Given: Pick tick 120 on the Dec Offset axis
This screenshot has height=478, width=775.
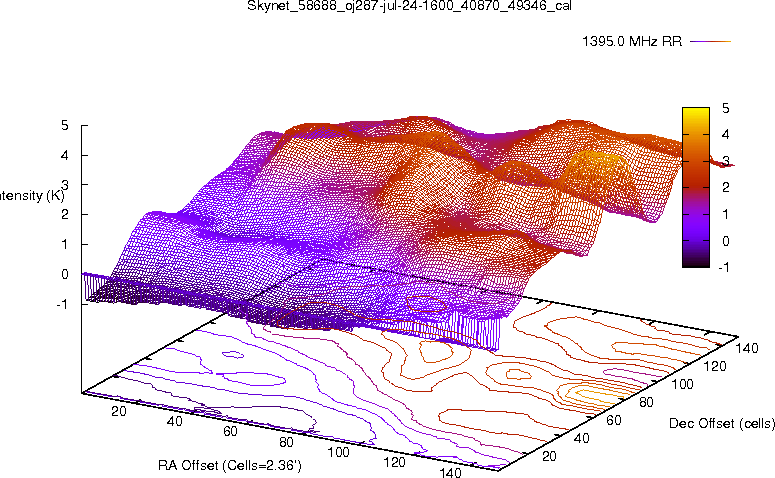Looking at the screenshot, I should click(x=715, y=366).
